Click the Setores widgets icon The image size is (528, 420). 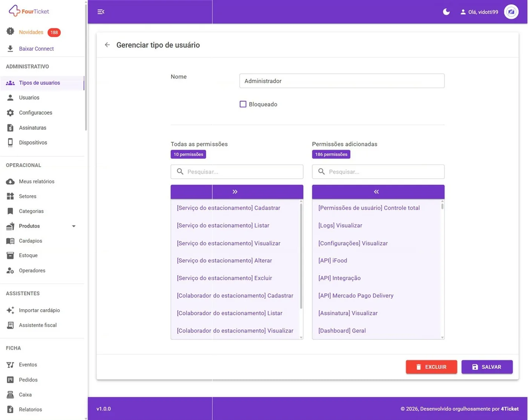click(10, 196)
